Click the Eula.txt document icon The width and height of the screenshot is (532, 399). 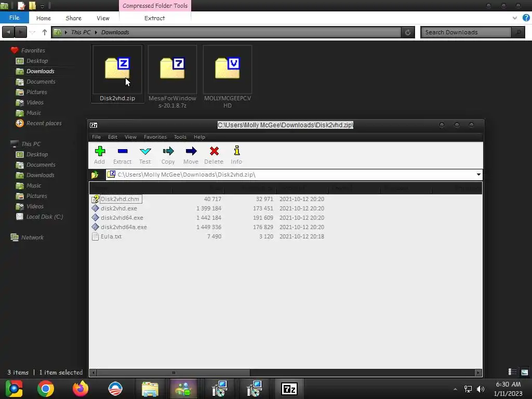click(96, 236)
